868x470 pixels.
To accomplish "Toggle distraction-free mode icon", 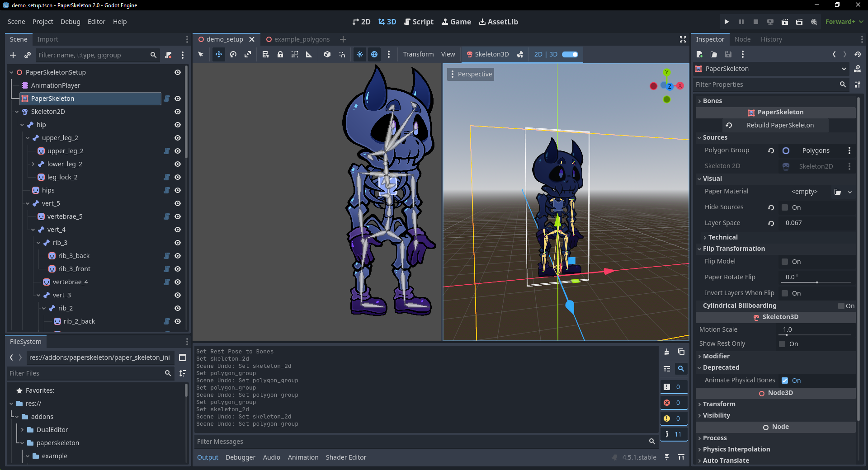I will pyautogui.click(x=683, y=39).
